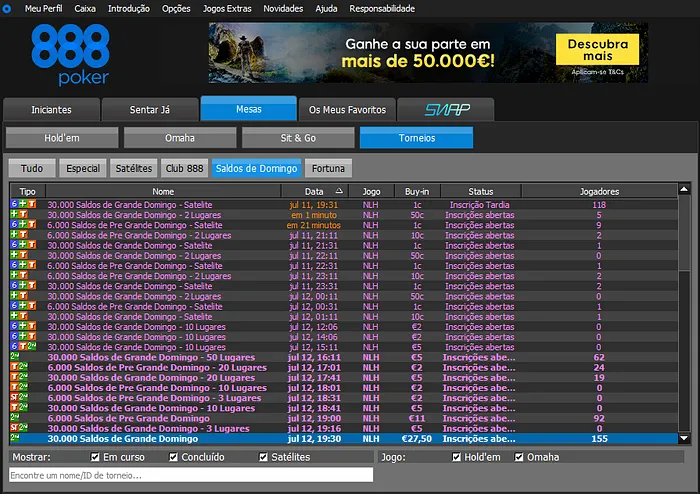
Task: Click the blue 6 icon in the jul 11, 21:31 row
Action: pyautogui.click(x=14, y=245)
